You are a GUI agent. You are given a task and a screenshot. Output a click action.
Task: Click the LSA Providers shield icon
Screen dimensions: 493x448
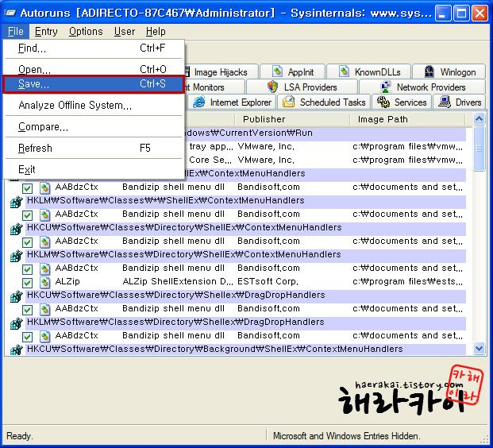[272, 87]
